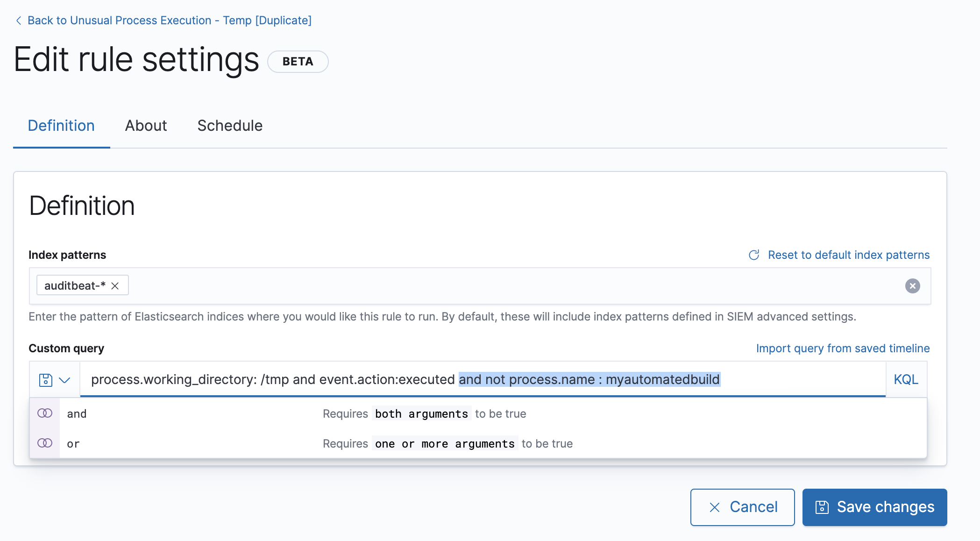Screen dimensions: 980x541
Task: Select 'and' suggestion from autocomplete list
Action: pyautogui.click(x=77, y=414)
